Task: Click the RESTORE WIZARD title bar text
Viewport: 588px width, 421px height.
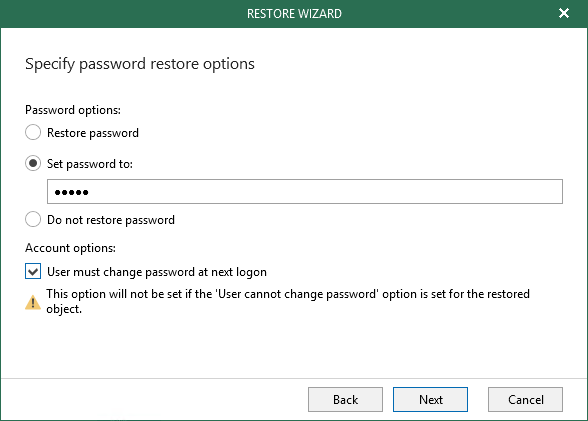Action: click(294, 14)
